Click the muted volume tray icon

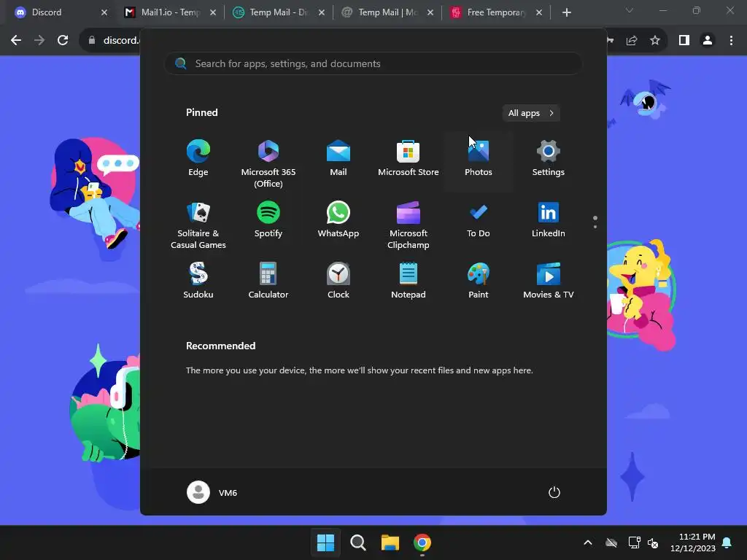click(x=653, y=542)
